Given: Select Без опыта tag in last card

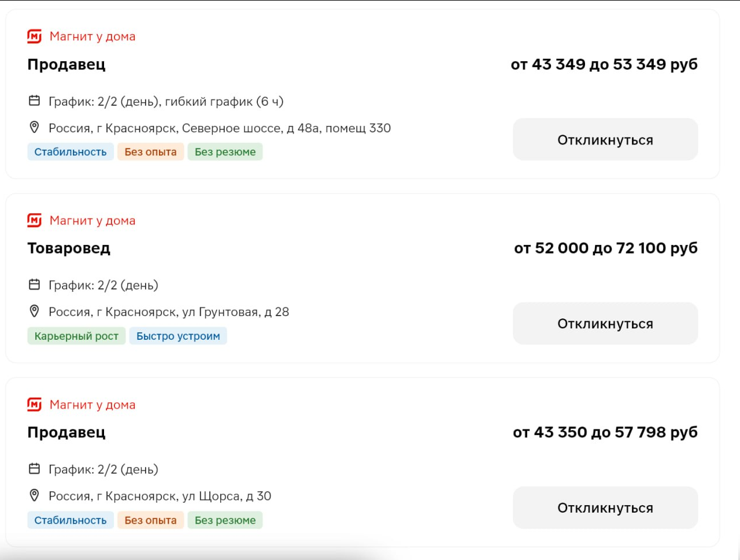Looking at the screenshot, I should (x=151, y=520).
